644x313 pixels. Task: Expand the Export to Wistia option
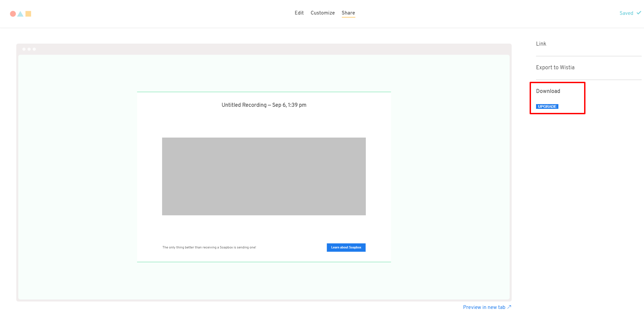tap(555, 68)
